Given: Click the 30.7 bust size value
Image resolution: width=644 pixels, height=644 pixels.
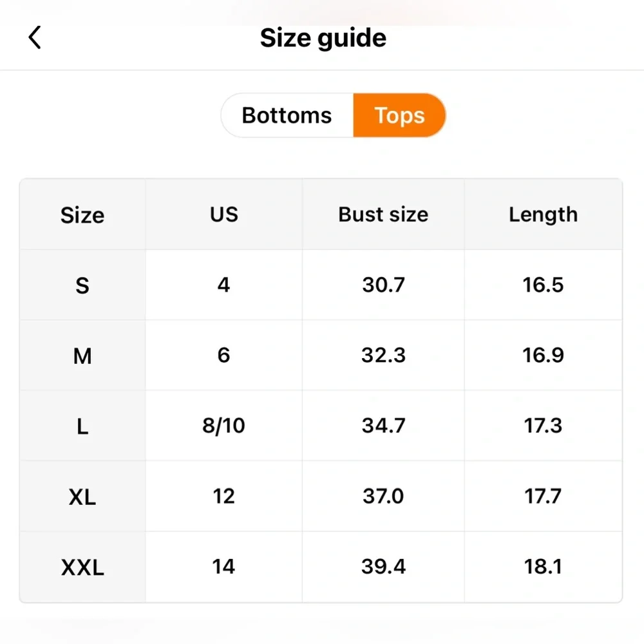Looking at the screenshot, I should click(383, 285).
